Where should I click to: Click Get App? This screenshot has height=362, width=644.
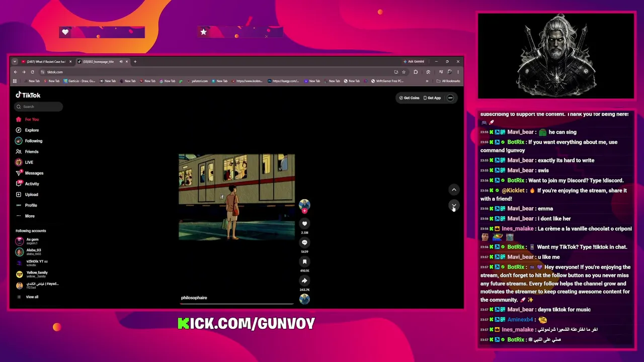432,98
